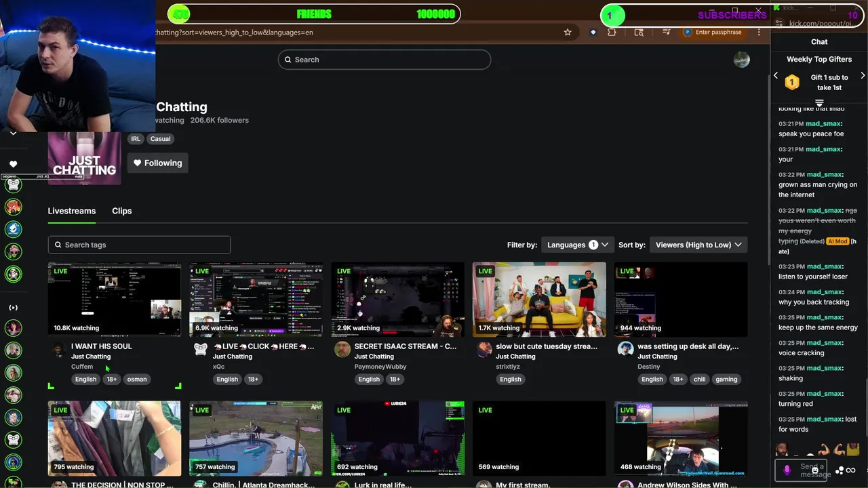Screen dimensions: 868x488
Task: Click the chill tag on Destiny's stream
Action: (x=699, y=379)
